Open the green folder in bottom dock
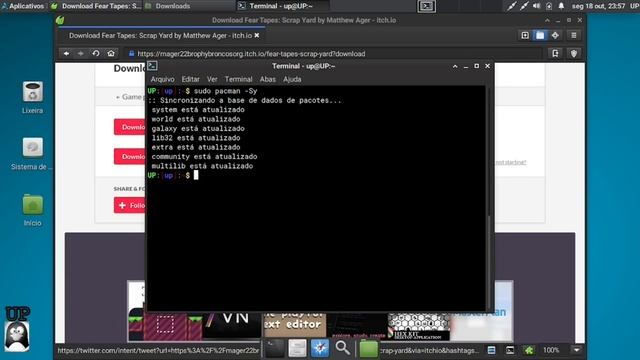640x360 pixels. [368, 349]
